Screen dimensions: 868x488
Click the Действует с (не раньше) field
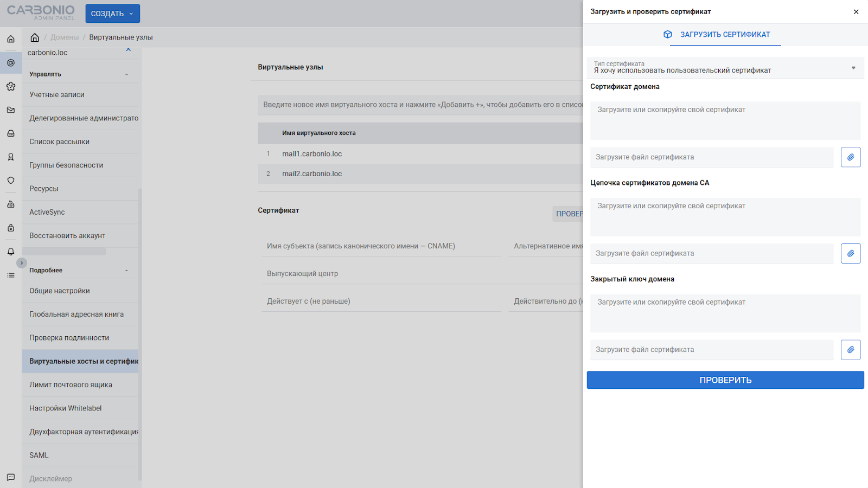[381, 301]
